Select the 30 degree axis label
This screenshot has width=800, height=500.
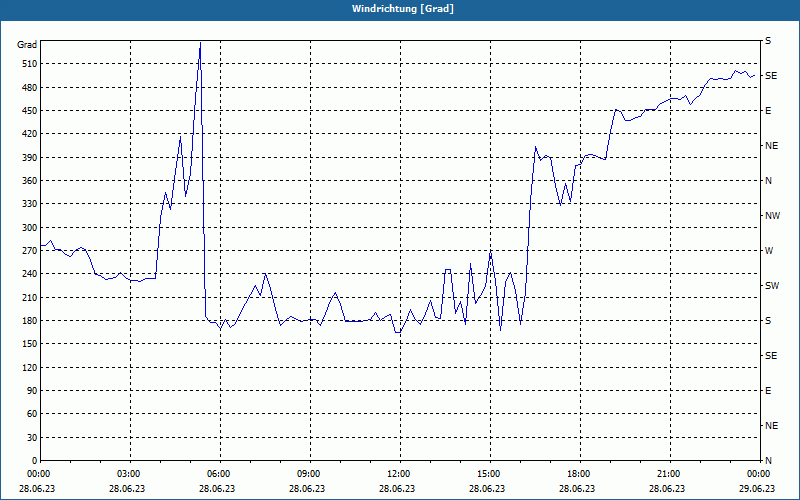[x=32, y=437]
